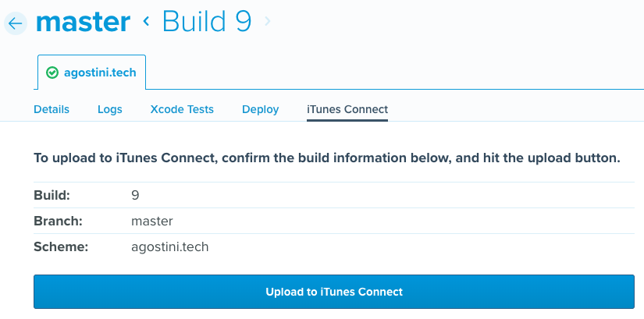This screenshot has height=319, width=644.
Task: Click the back arrow circle icon
Action: coord(16,23)
